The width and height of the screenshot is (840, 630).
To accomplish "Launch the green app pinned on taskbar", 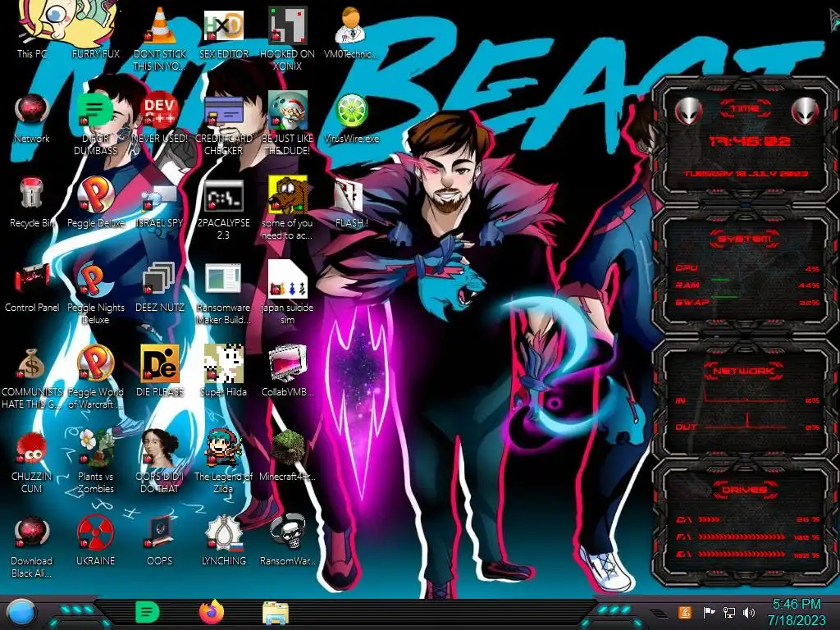I will [148, 612].
